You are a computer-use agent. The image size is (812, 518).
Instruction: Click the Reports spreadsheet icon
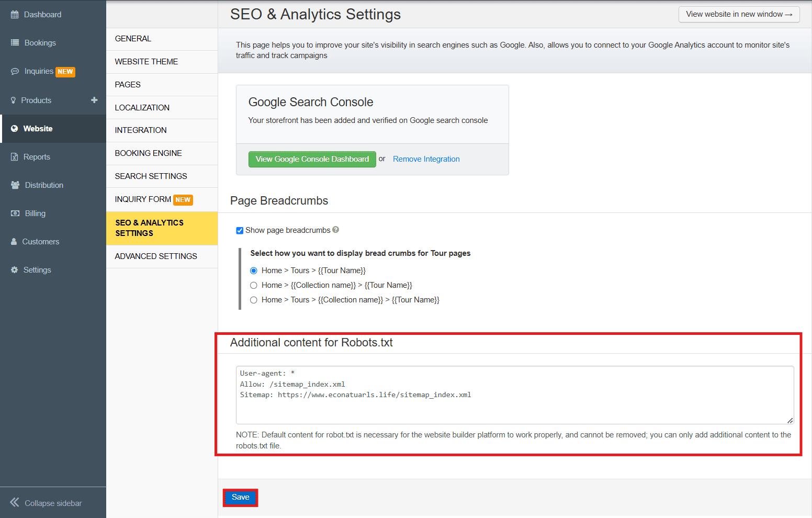click(15, 157)
